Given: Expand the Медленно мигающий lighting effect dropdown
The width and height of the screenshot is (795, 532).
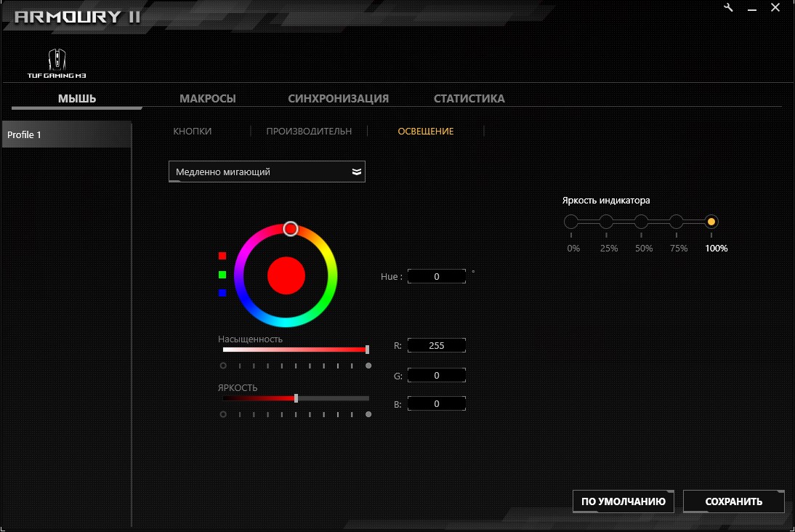Looking at the screenshot, I should tap(267, 172).
